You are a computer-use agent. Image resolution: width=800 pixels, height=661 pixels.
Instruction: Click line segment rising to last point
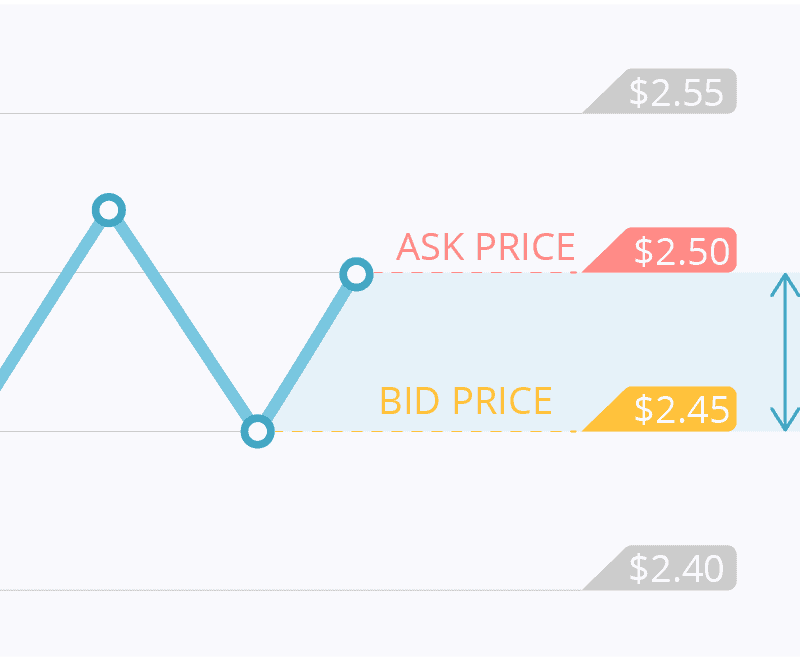click(x=307, y=353)
